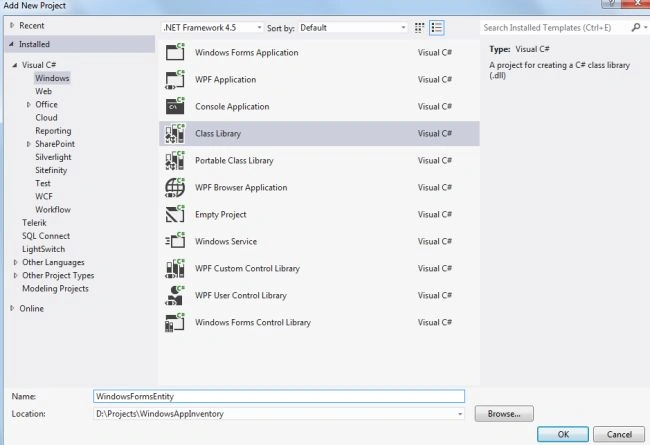Expand the Other Project Types node
This screenshot has height=445, width=650.
coord(16,275)
